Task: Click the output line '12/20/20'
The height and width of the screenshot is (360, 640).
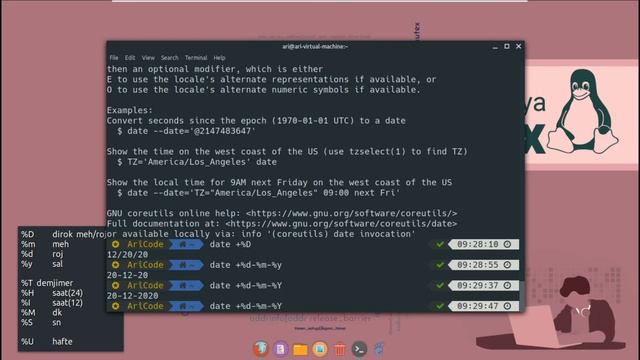Action: point(127,255)
